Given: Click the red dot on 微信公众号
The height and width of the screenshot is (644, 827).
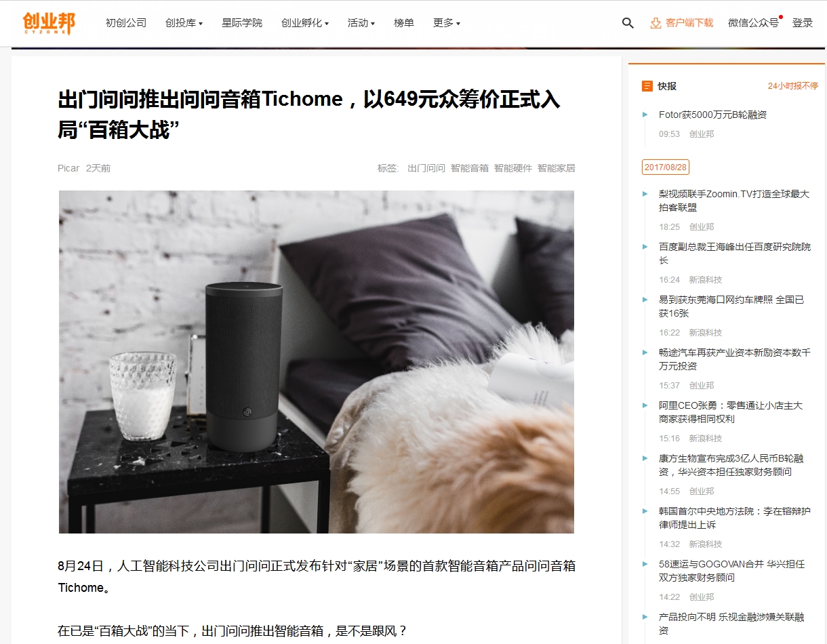Looking at the screenshot, I should coord(781,17).
